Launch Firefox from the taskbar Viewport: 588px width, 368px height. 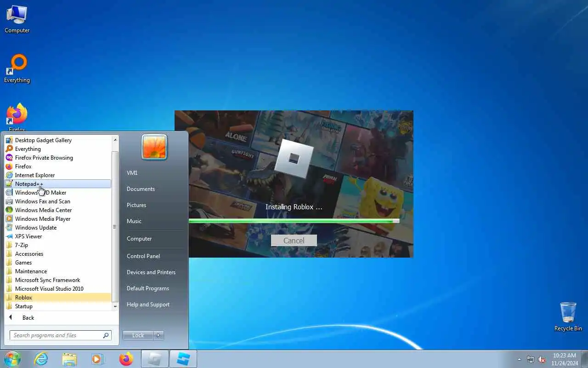coord(126,359)
